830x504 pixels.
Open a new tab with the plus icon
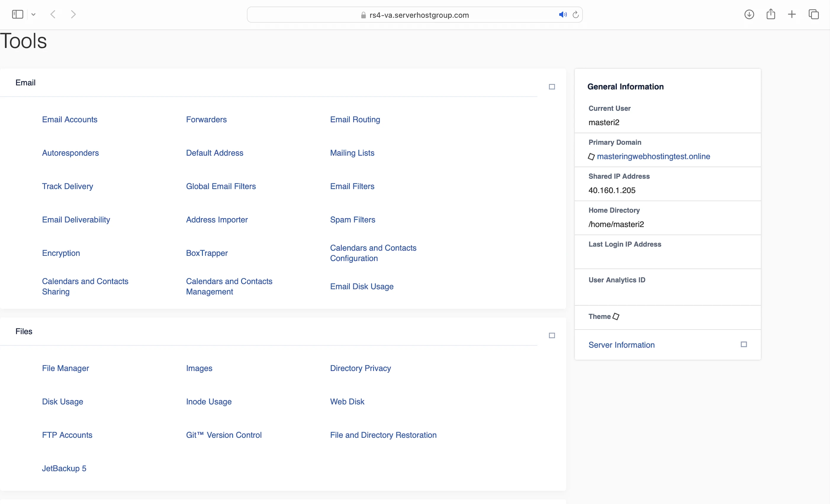tap(792, 14)
